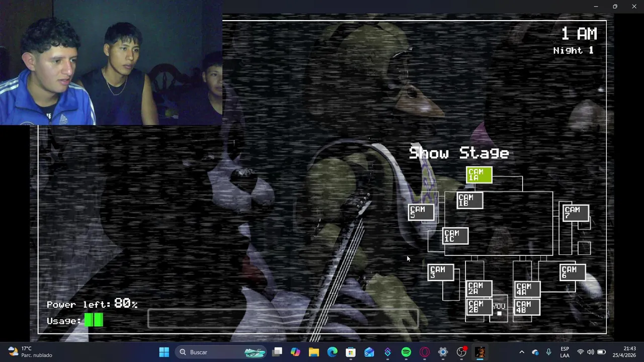
Task: Switch to CAM 2A hallway camera
Action: coord(479,289)
